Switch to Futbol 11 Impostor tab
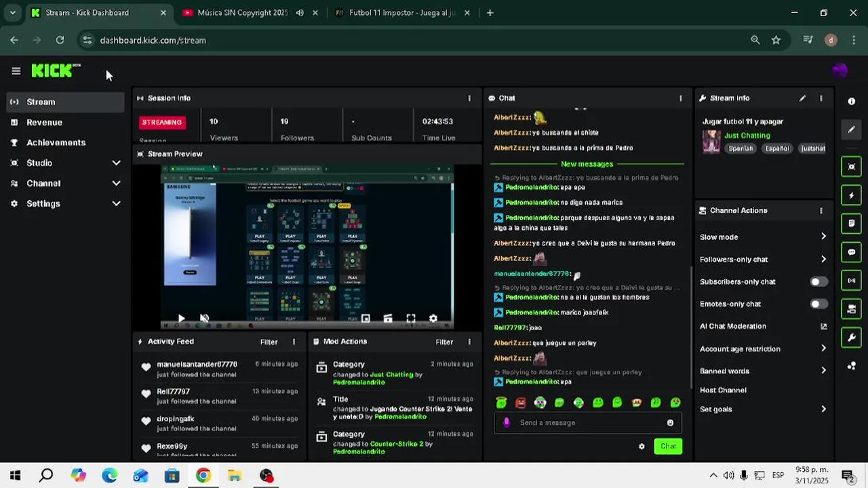This screenshot has width=868, height=488. coord(401,12)
